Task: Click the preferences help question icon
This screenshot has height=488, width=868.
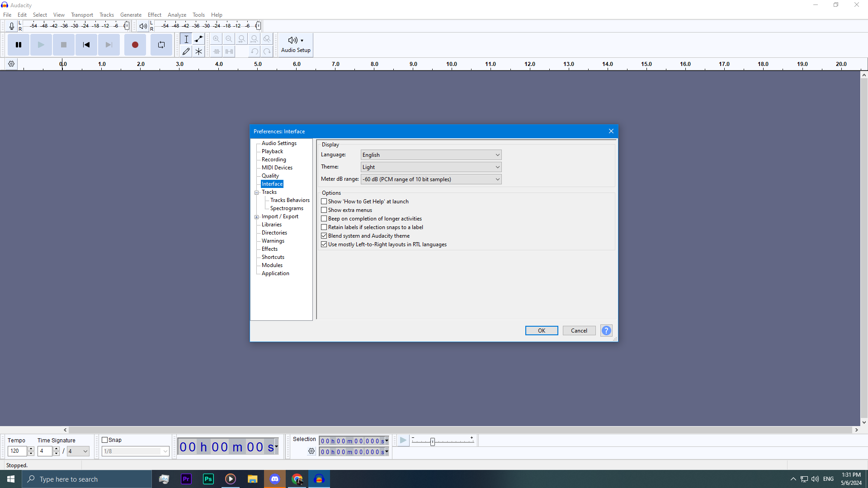Action: 606,331
